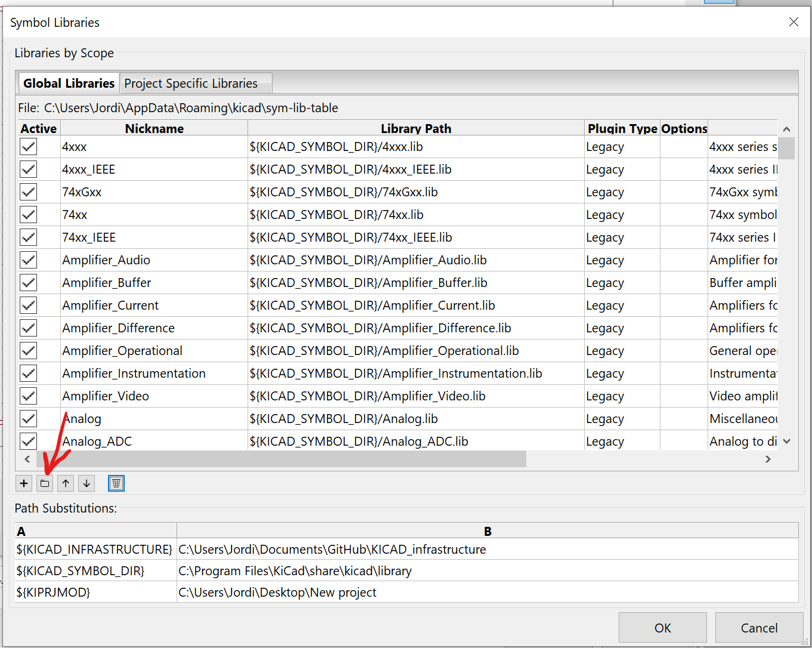Select nickname cell Analog_ADC
Image resolution: width=812 pixels, height=648 pixels.
(x=154, y=442)
